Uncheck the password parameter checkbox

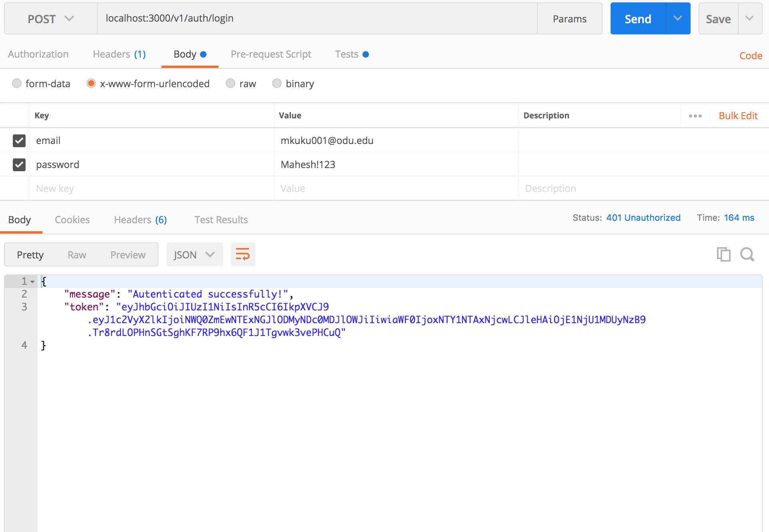pos(19,164)
